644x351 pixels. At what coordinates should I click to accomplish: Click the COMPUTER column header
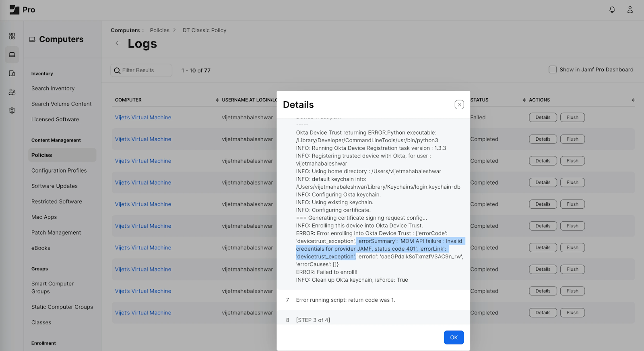tap(128, 100)
